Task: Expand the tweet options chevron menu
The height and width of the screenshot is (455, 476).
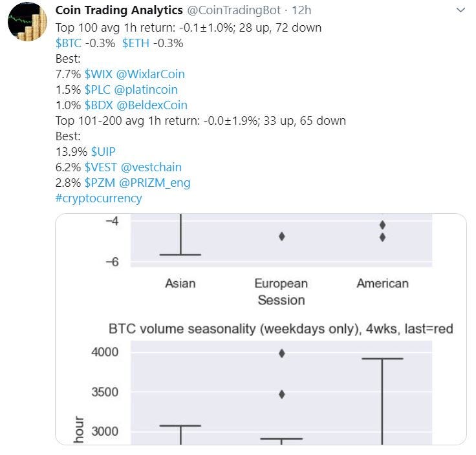Action: [x=460, y=10]
